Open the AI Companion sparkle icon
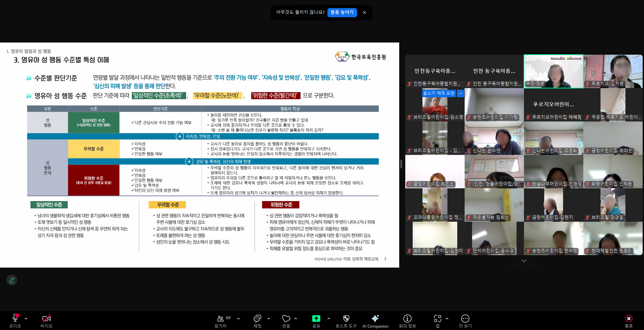Image resolution: width=644 pixels, height=330 pixels. 375,319
